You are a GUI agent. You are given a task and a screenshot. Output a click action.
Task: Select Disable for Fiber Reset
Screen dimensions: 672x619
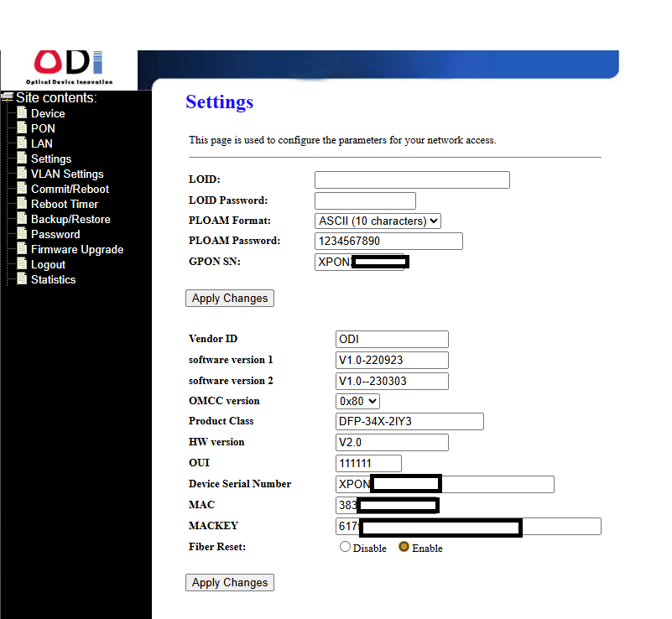coord(345,547)
